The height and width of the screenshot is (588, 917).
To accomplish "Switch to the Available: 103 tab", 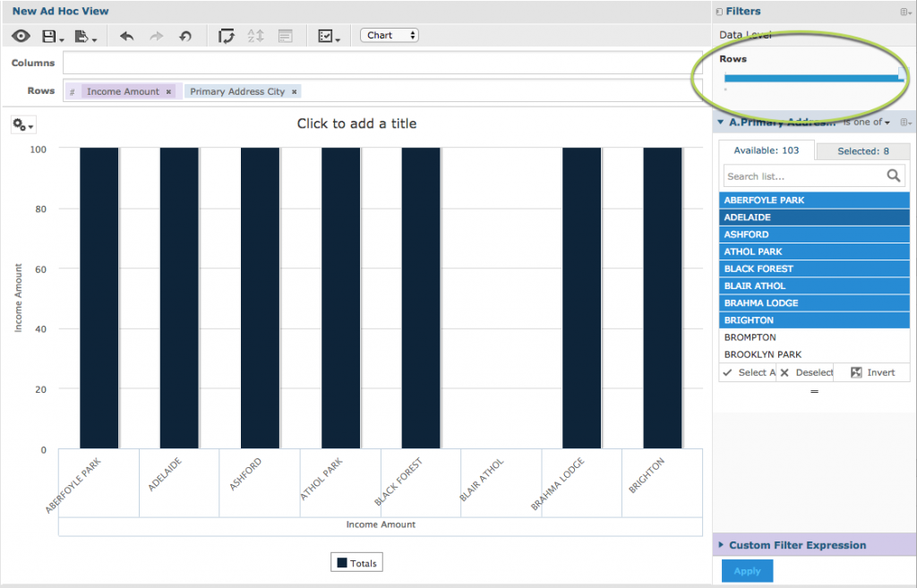I will (766, 150).
